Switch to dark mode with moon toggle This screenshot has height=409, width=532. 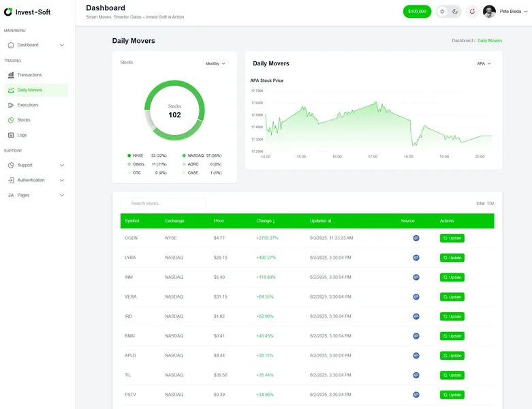coord(455,12)
